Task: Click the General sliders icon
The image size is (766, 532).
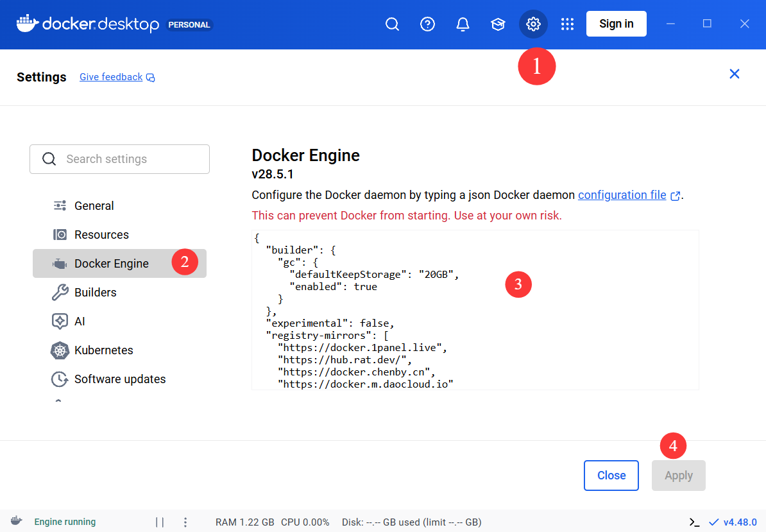Action: coord(60,205)
